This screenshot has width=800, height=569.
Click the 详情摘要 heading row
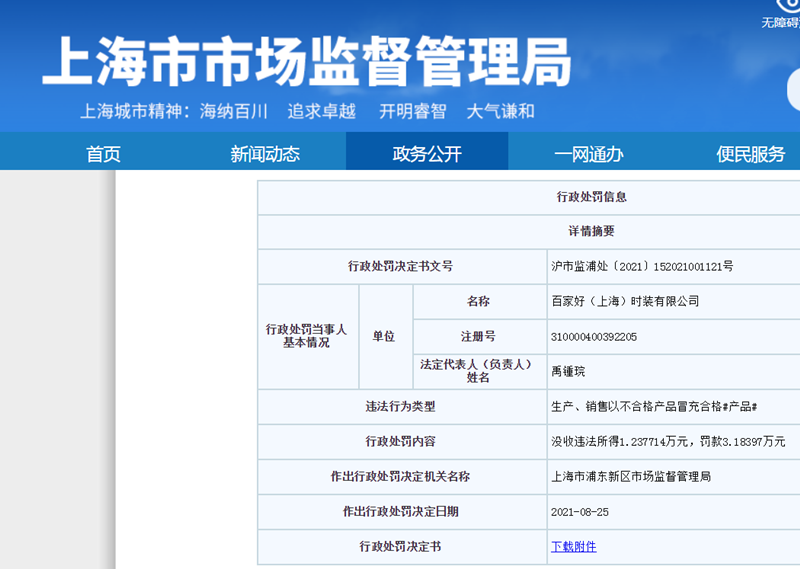(x=591, y=231)
